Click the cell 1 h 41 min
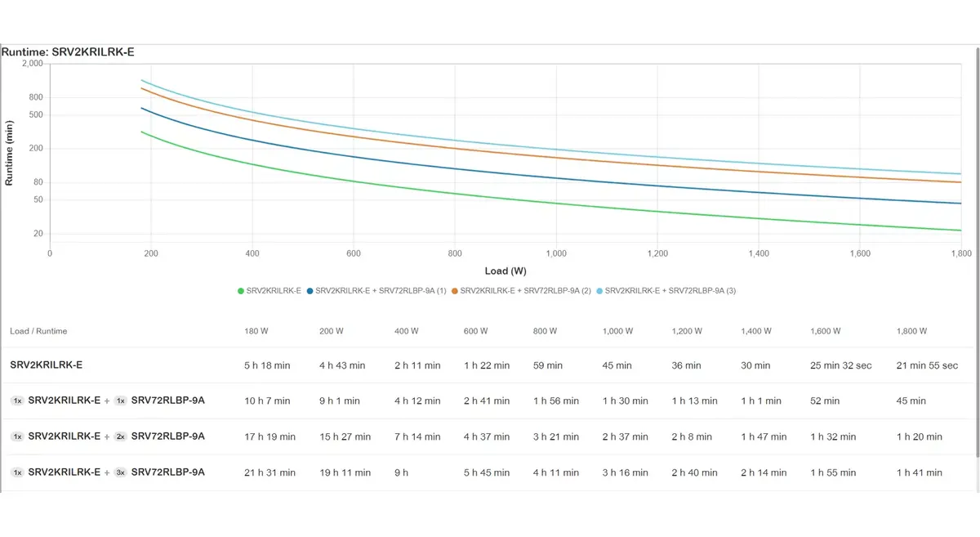The image size is (980, 537). click(x=920, y=473)
